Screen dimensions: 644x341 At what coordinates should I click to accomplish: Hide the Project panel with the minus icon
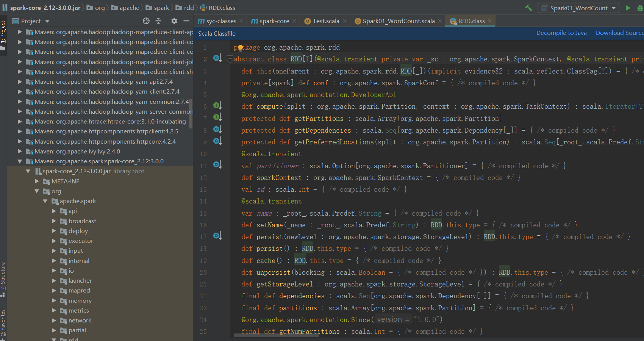click(x=186, y=21)
